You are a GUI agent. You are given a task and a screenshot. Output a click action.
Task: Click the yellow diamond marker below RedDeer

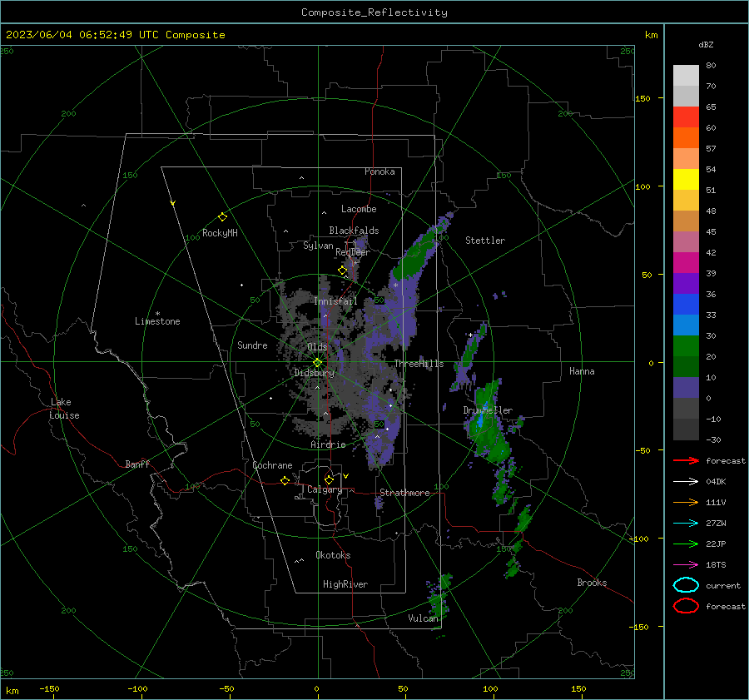click(342, 271)
